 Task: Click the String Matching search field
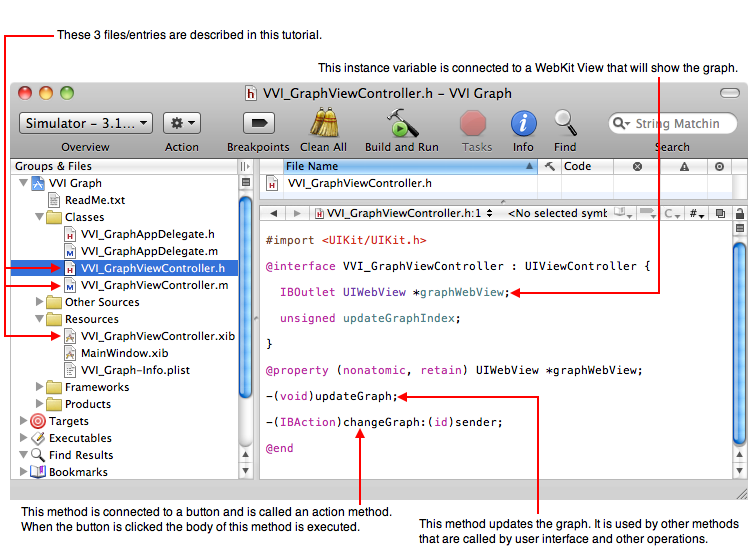[678, 124]
